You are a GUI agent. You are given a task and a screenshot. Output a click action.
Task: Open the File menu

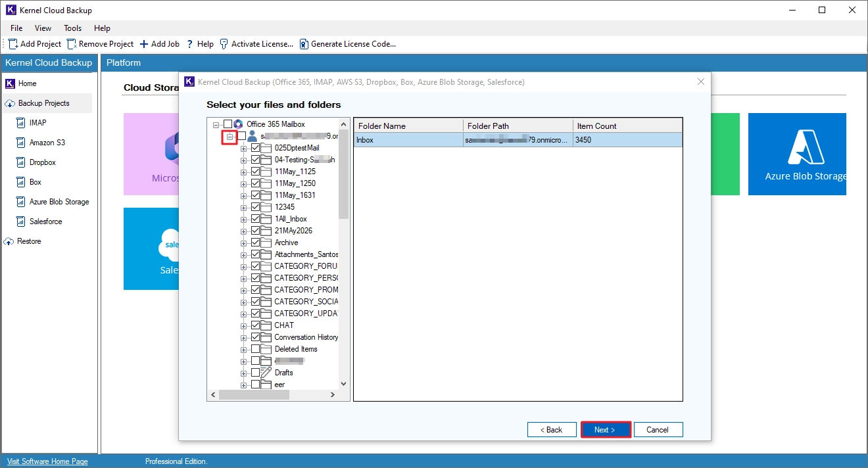pos(16,28)
